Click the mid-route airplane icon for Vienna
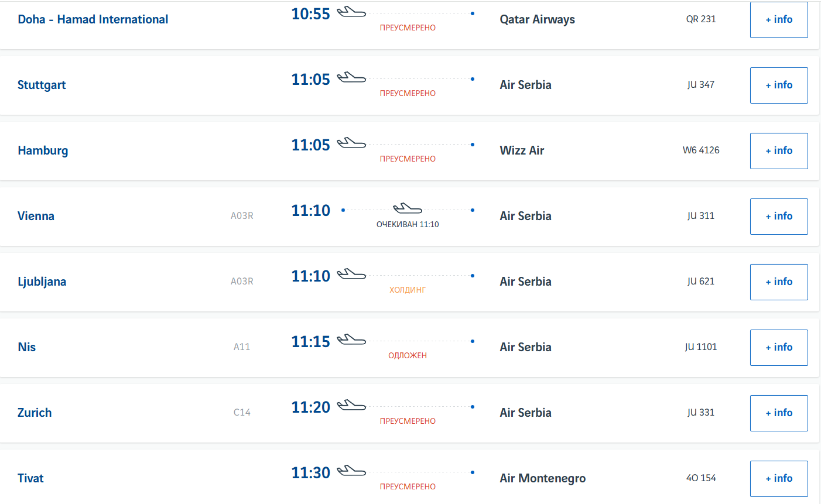The width and height of the screenshot is (821, 504). tap(408, 208)
